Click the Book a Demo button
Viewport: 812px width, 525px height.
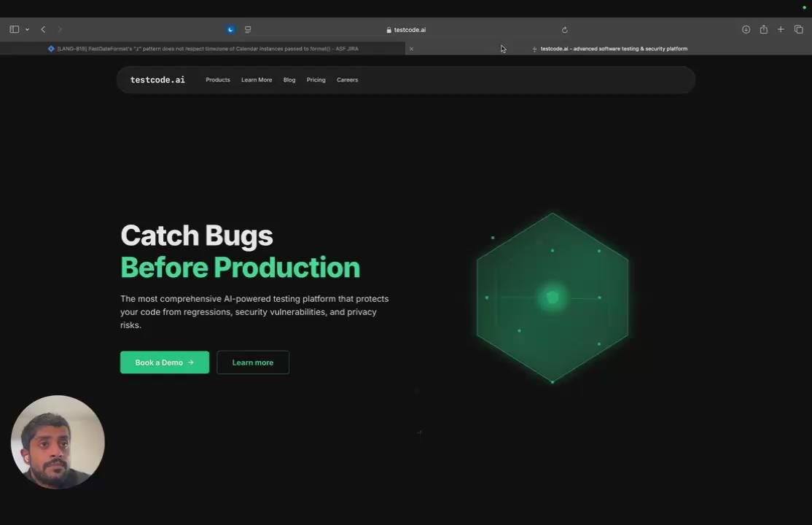165,362
